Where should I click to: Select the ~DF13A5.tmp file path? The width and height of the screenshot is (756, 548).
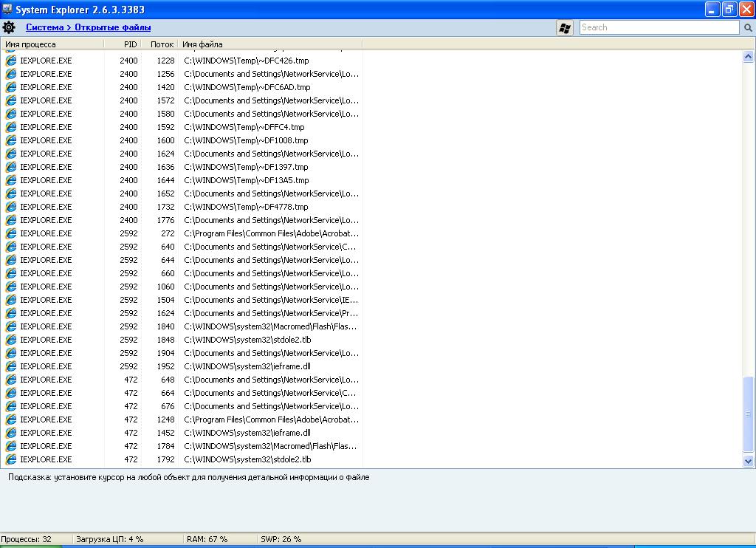(247, 180)
